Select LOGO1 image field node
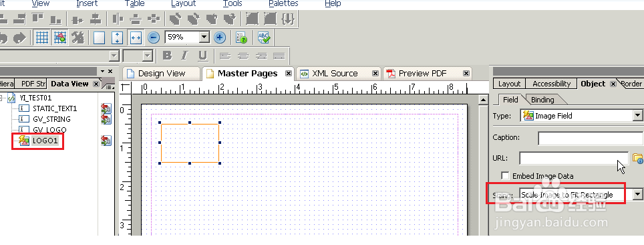This screenshot has height=245, width=644. pos(45,141)
